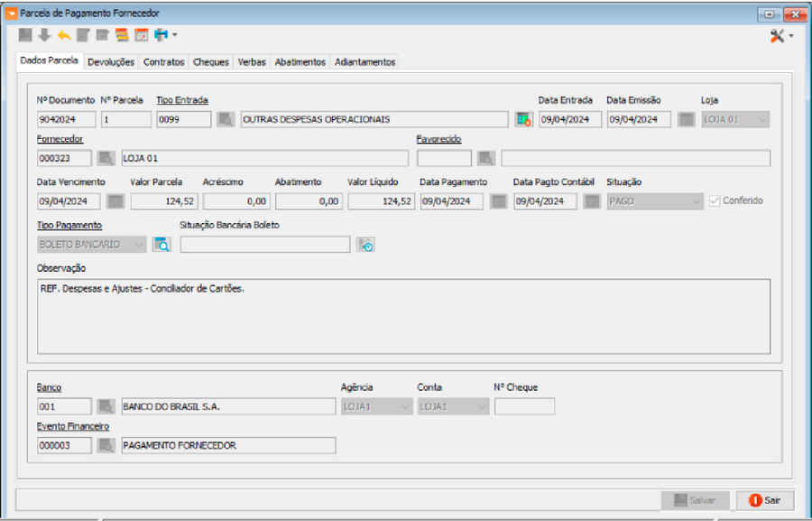Click the Sair button
This screenshot has width=812, height=521.
[x=764, y=499]
